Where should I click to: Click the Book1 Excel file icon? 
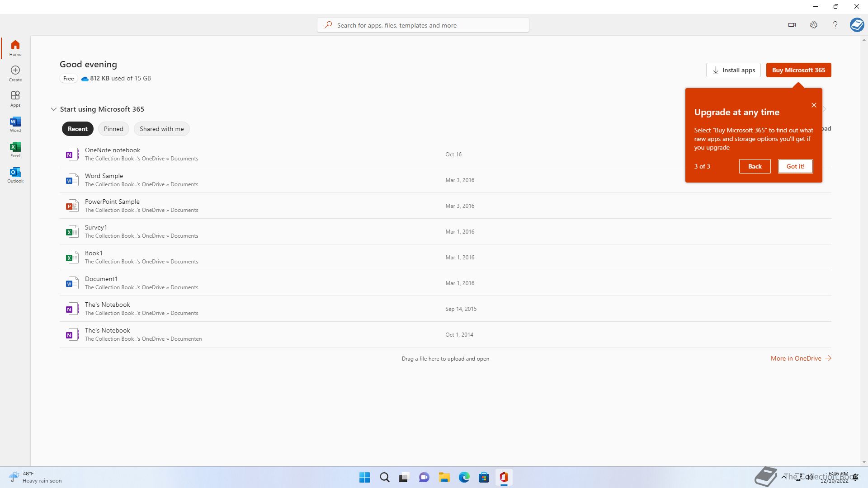(71, 257)
